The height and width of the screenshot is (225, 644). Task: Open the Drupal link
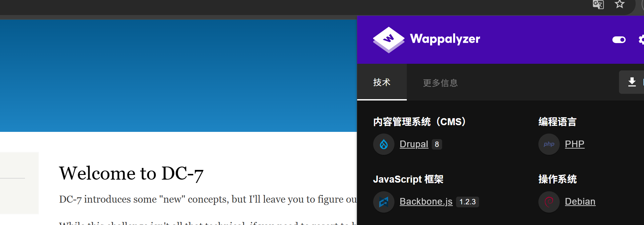point(414,144)
